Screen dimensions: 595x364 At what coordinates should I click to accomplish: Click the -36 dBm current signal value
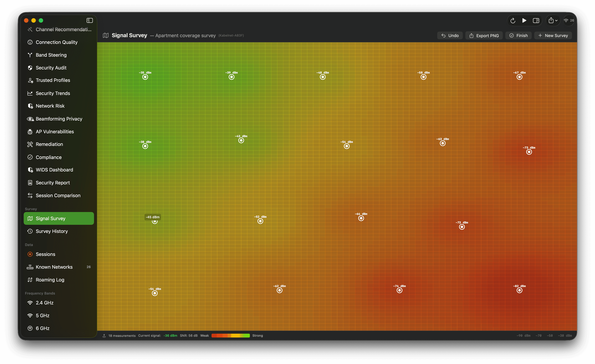coord(170,336)
